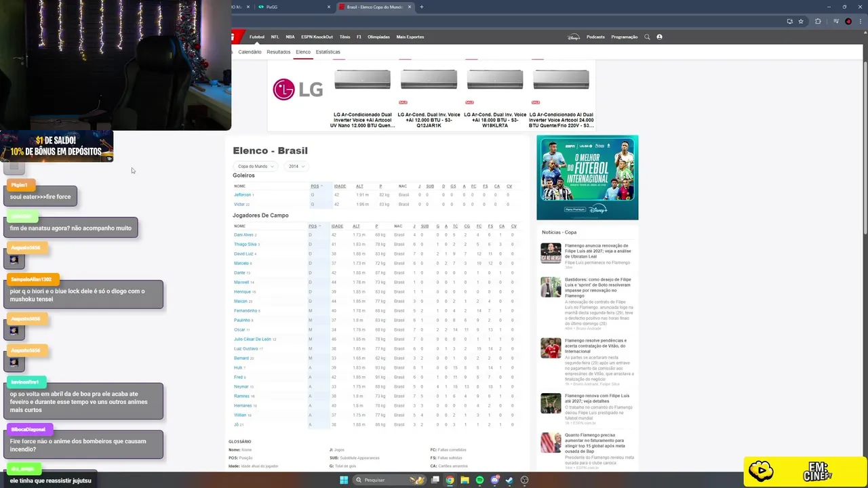Switch to the Estatísticas tab

tap(328, 52)
